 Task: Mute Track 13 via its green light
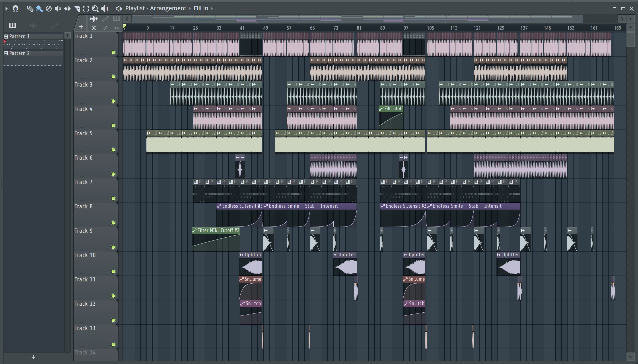point(113,345)
